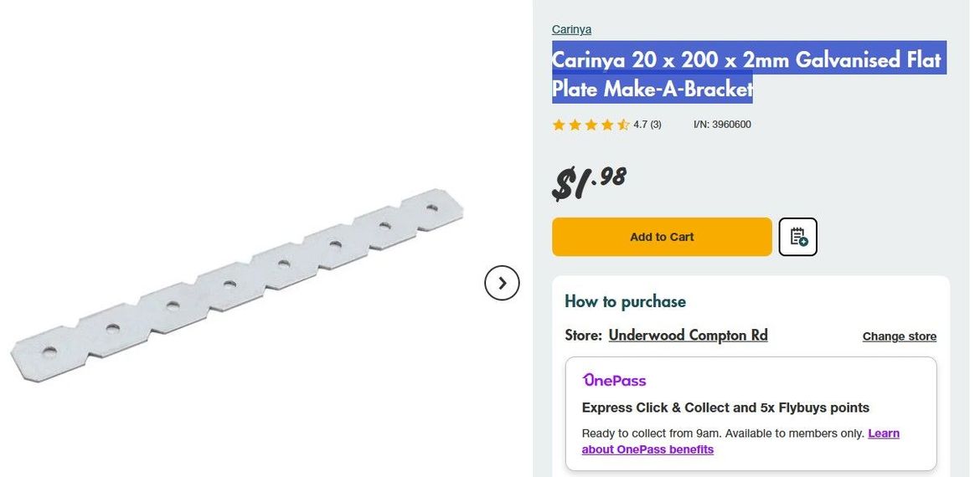Screen dimensions: 980x477
Task: Show the next product image with the arrow
Action: coord(502,283)
